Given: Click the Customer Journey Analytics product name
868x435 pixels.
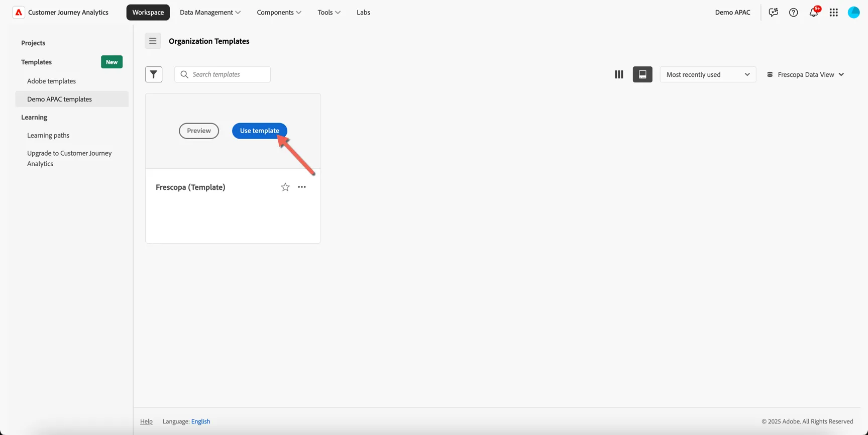Looking at the screenshot, I should point(68,13).
